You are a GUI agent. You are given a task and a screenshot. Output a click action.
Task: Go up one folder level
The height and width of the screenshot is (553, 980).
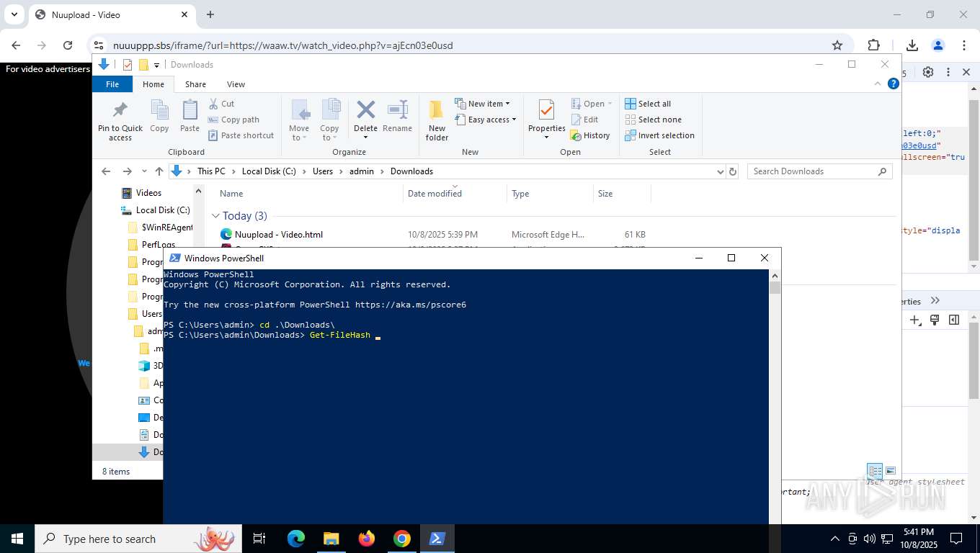(x=159, y=171)
